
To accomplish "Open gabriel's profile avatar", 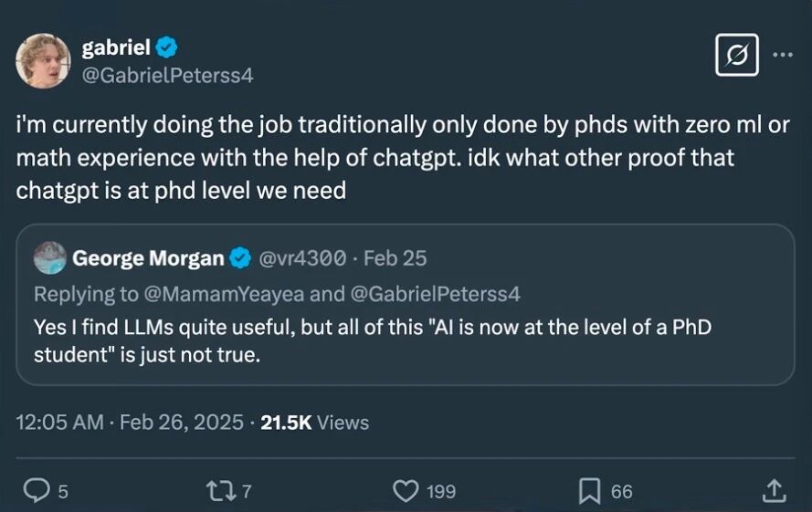I will [43, 60].
